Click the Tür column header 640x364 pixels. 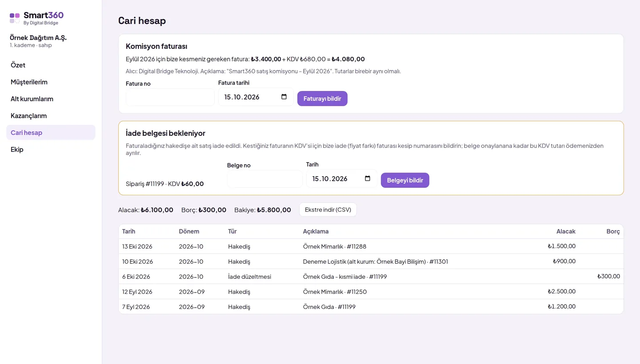click(x=232, y=231)
